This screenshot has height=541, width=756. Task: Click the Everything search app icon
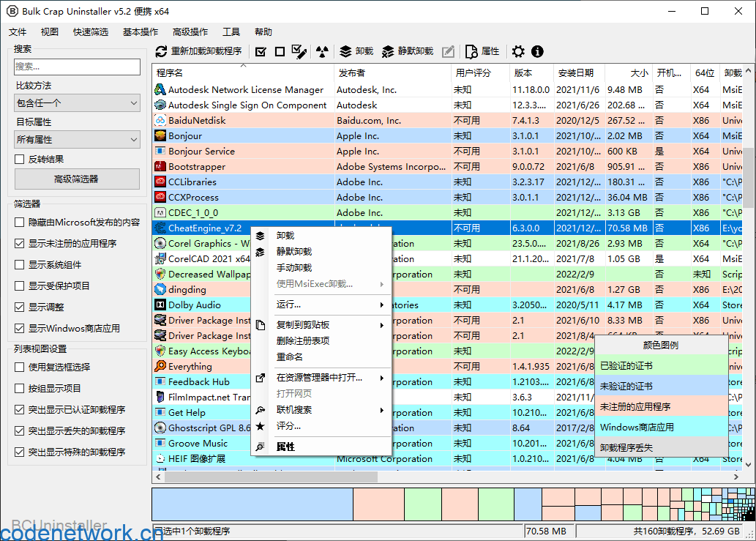160,367
